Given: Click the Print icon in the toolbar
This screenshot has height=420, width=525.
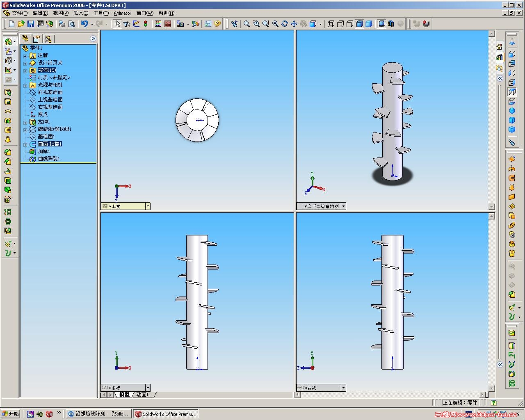Looking at the screenshot, I should (x=62, y=24).
